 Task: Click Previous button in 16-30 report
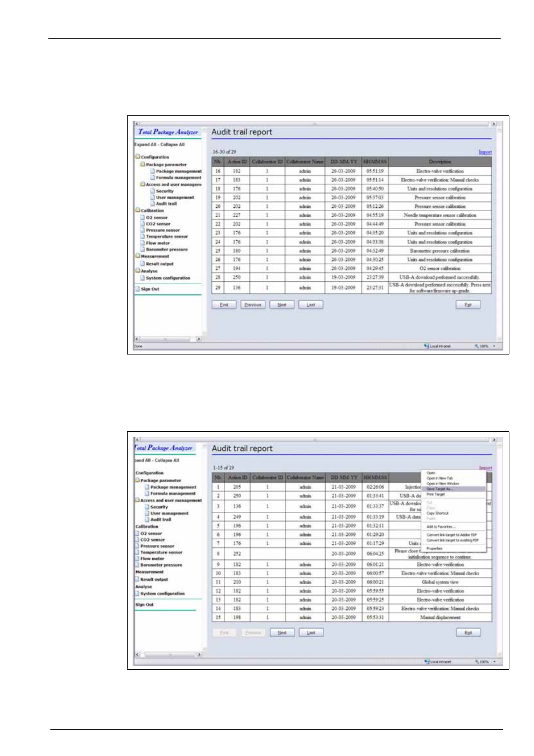pyautogui.click(x=253, y=305)
